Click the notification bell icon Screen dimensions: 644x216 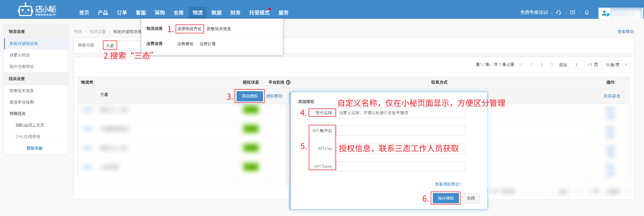[587, 12]
